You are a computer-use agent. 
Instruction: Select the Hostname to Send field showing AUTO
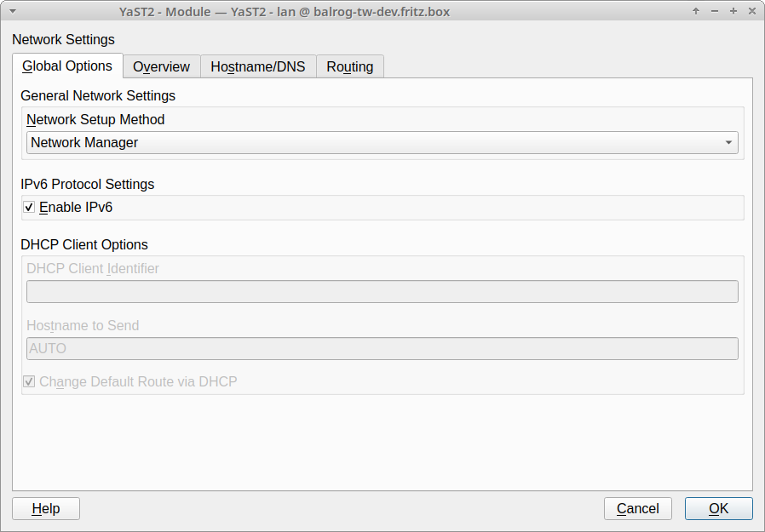point(382,348)
